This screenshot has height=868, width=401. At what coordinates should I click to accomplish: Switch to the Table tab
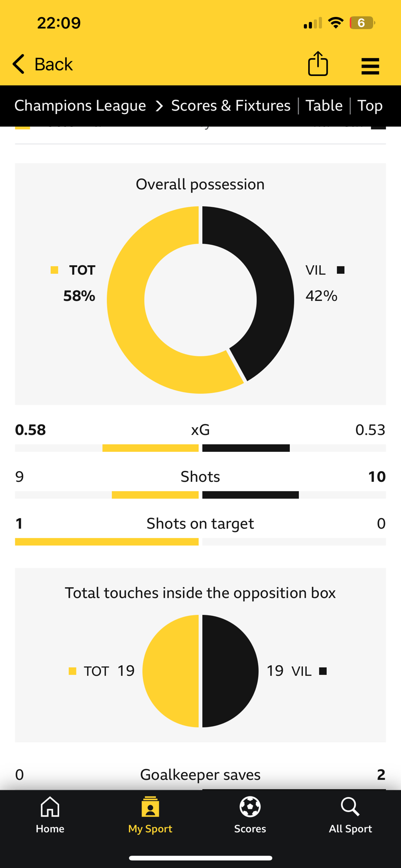tap(324, 105)
